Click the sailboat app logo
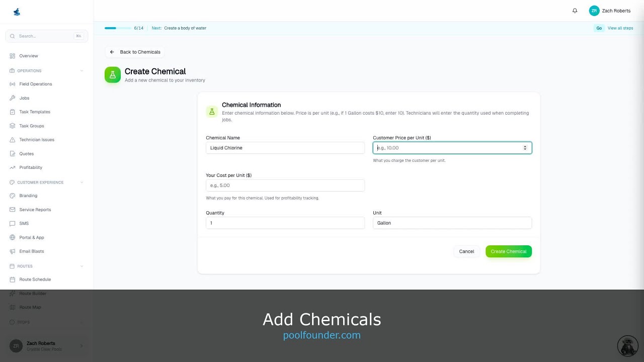 click(17, 12)
